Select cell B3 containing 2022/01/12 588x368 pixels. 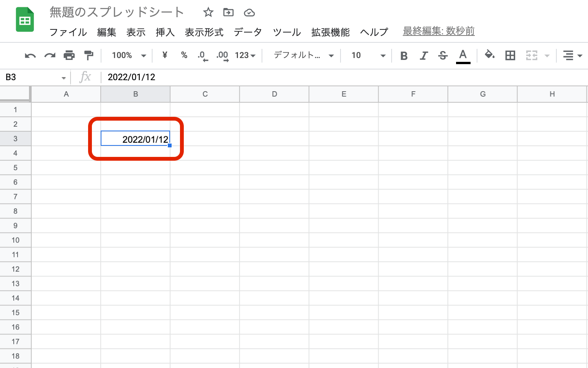coord(135,139)
